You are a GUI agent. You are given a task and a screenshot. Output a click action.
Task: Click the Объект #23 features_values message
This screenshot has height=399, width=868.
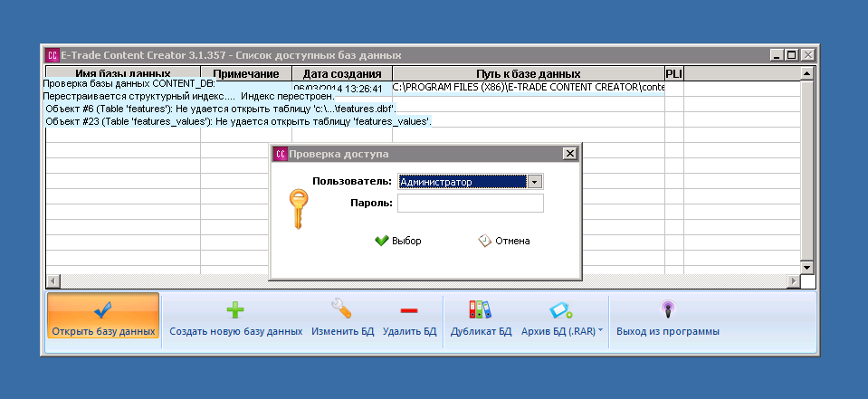pos(239,121)
